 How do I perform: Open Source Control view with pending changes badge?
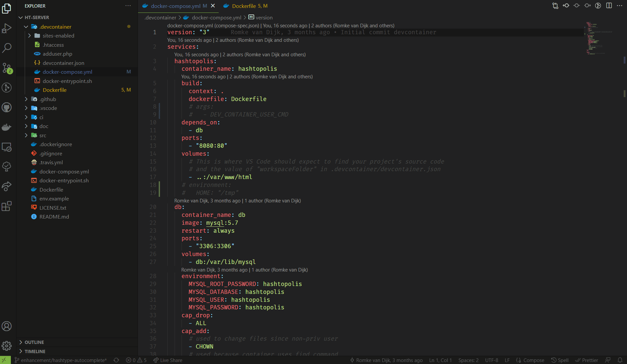point(7,68)
